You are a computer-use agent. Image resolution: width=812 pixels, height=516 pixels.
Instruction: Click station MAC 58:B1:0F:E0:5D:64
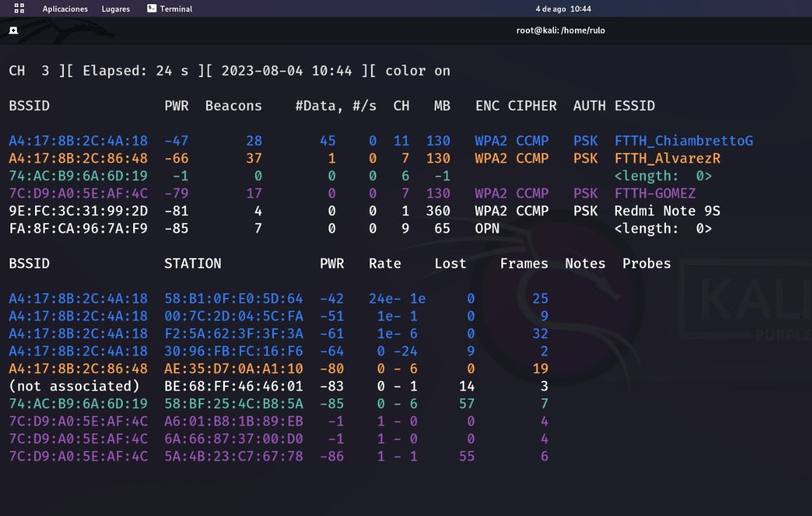tap(234, 299)
